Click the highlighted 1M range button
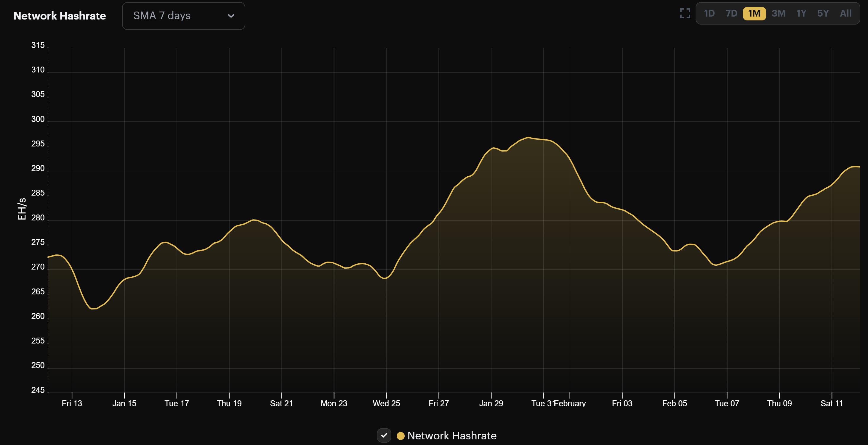Image resolution: width=868 pixels, height=445 pixels. pyautogui.click(x=754, y=14)
